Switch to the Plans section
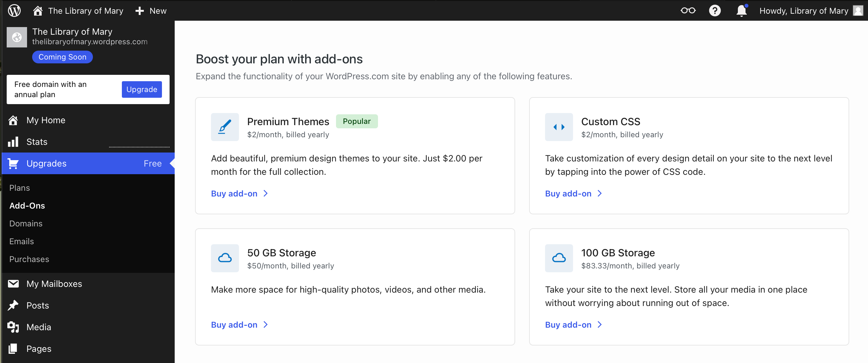This screenshot has height=363, width=868. click(x=19, y=188)
